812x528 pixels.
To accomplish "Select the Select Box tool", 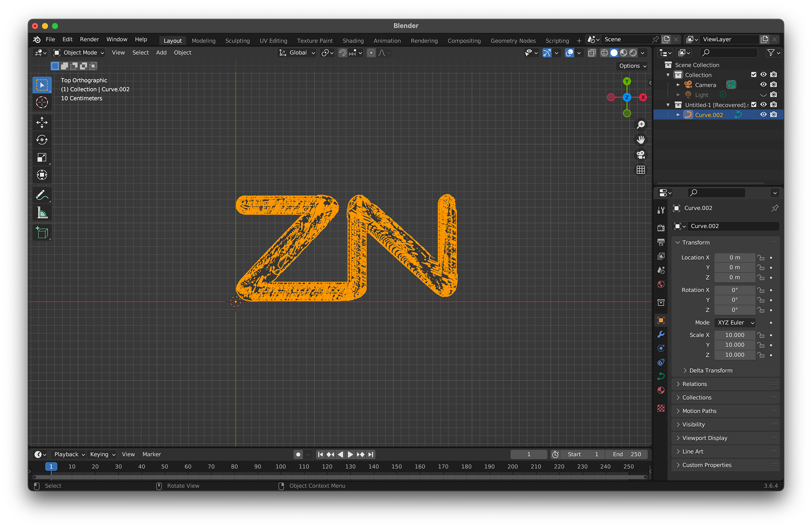I will (42, 85).
